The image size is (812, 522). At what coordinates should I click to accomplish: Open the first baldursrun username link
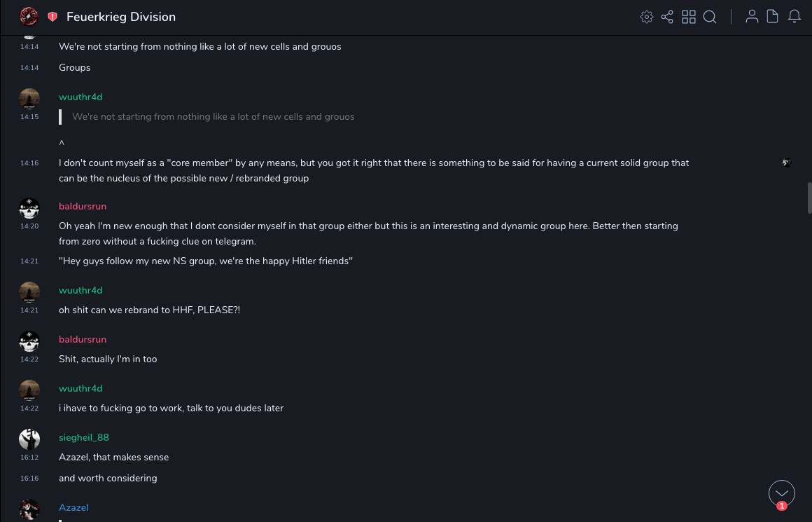(x=83, y=206)
